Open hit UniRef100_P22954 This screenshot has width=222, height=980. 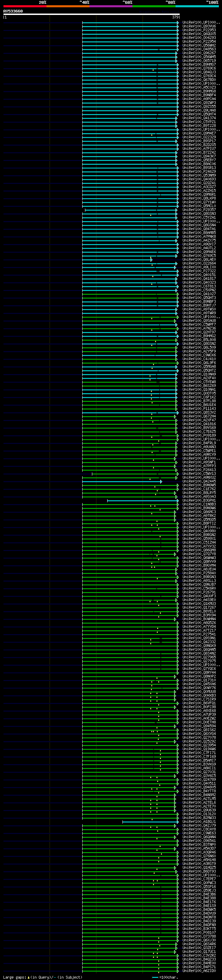pos(199,41)
